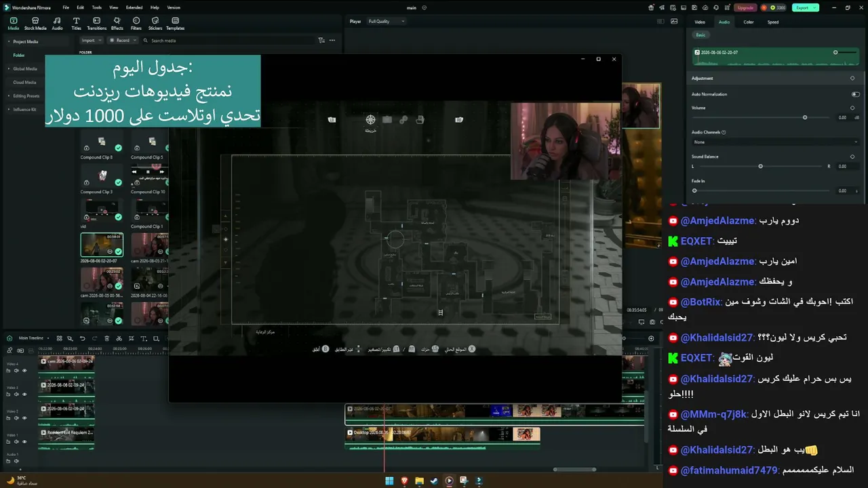Click the filter and sort media icon

click(321, 41)
